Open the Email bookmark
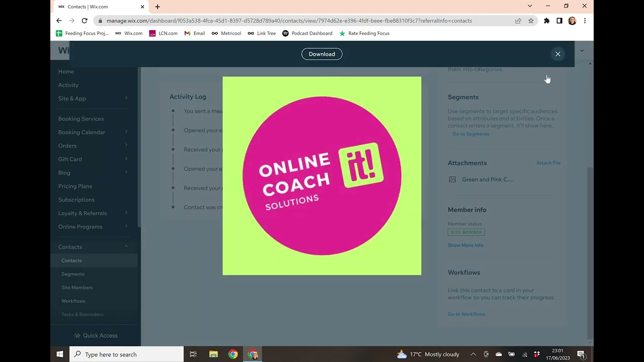The width and height of the screenshot is (644, 362). coord(194,33)
